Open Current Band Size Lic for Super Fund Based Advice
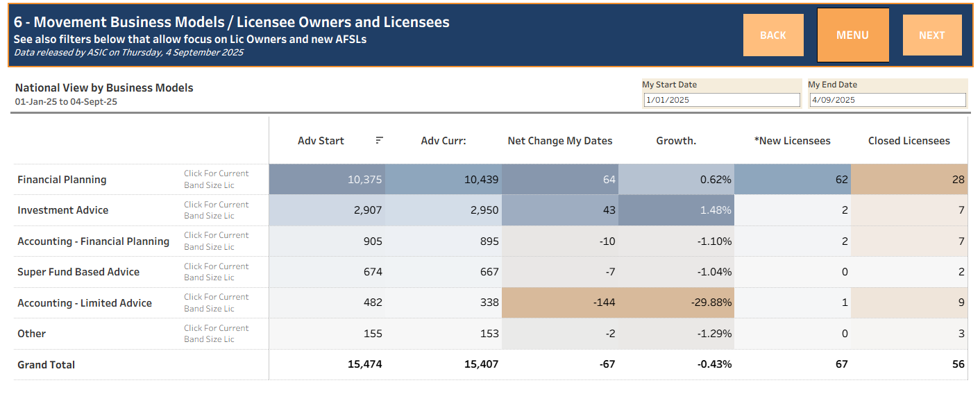This screenshot has width=980, height=401. (x=217, y=271)
